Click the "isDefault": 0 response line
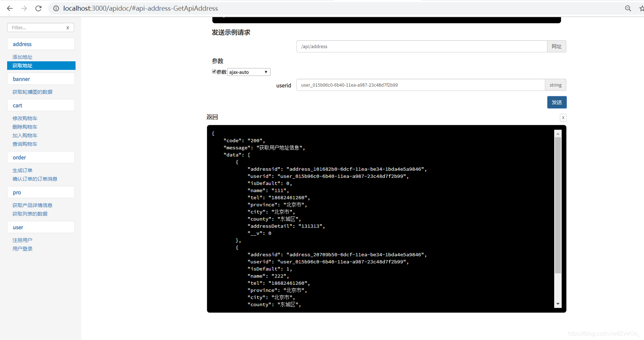This screenshot has height=340, width=644. 270,183
